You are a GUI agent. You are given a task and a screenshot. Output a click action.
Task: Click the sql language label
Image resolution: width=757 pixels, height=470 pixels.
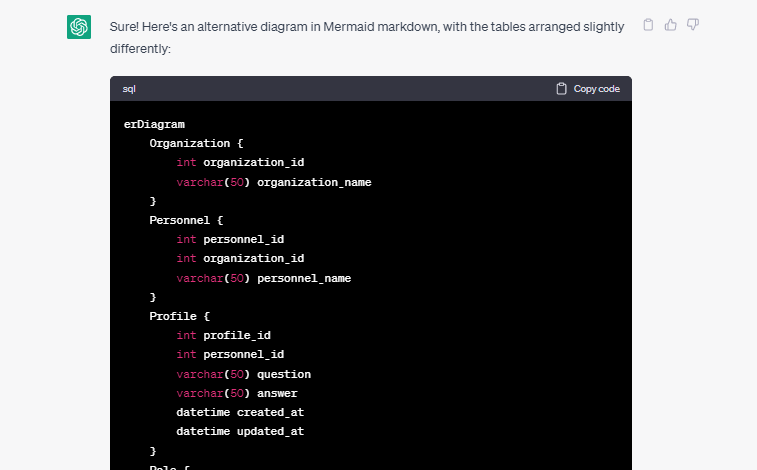[x=129, y=89]
